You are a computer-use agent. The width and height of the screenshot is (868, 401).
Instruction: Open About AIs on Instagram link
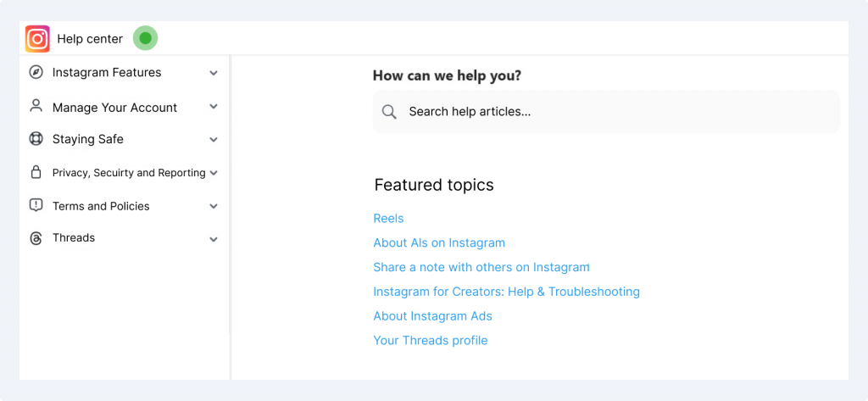click(439, 242)
